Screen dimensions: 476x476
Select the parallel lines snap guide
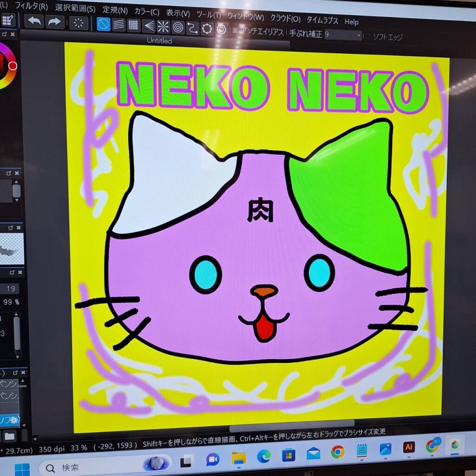click(x=119, y=25)
